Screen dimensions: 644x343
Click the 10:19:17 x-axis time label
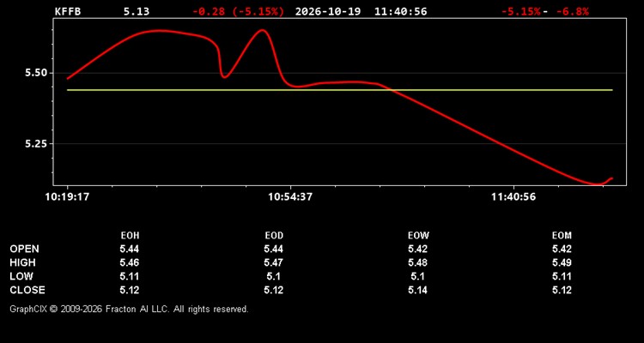click(x=67, y=197)
